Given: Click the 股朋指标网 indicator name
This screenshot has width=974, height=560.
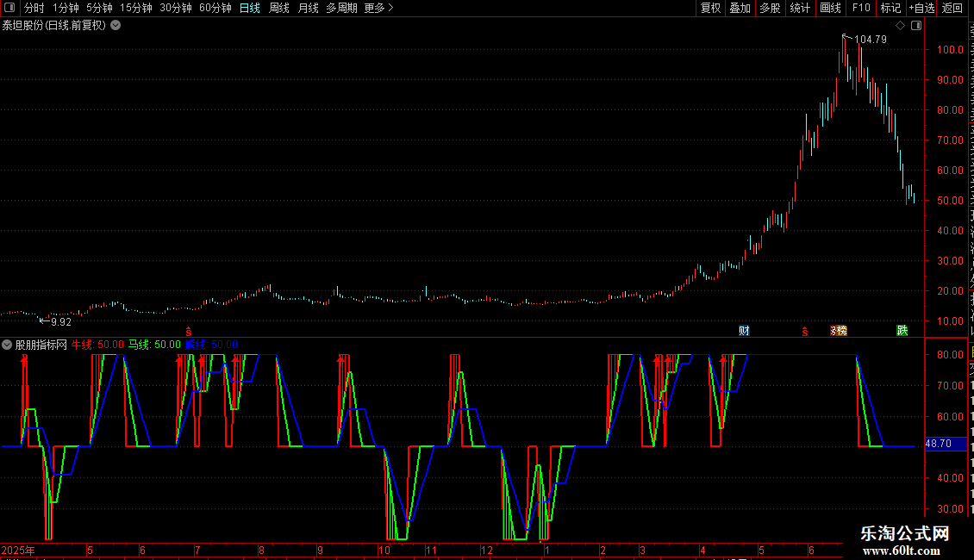Looking at the screenshot, I should [x=41, y=345].
